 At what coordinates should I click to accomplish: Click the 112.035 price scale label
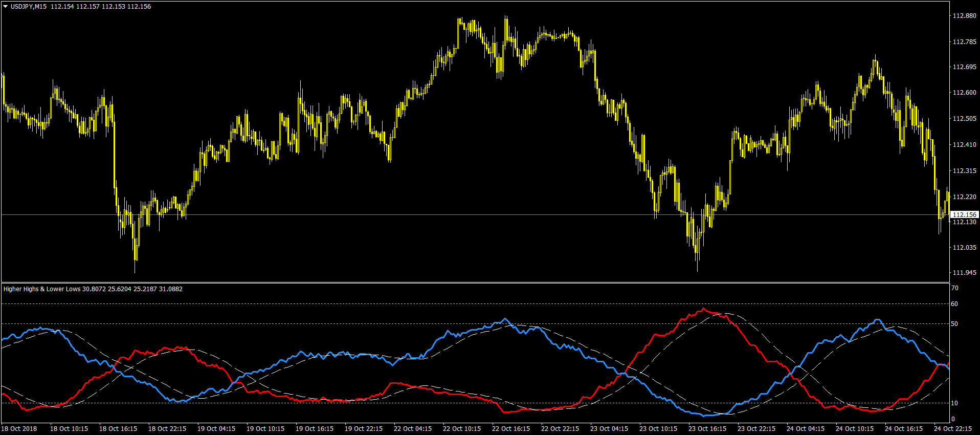[x=964, y=248]
